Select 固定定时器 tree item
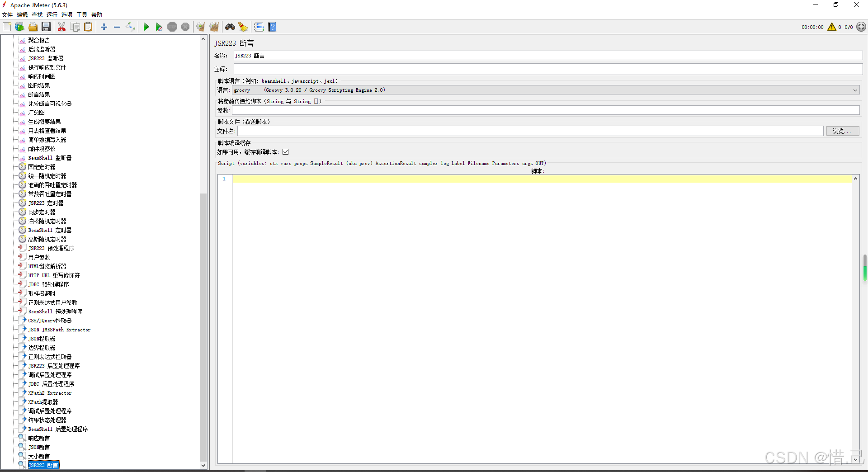This screenshot has width=868, height=472. (42, 167)
